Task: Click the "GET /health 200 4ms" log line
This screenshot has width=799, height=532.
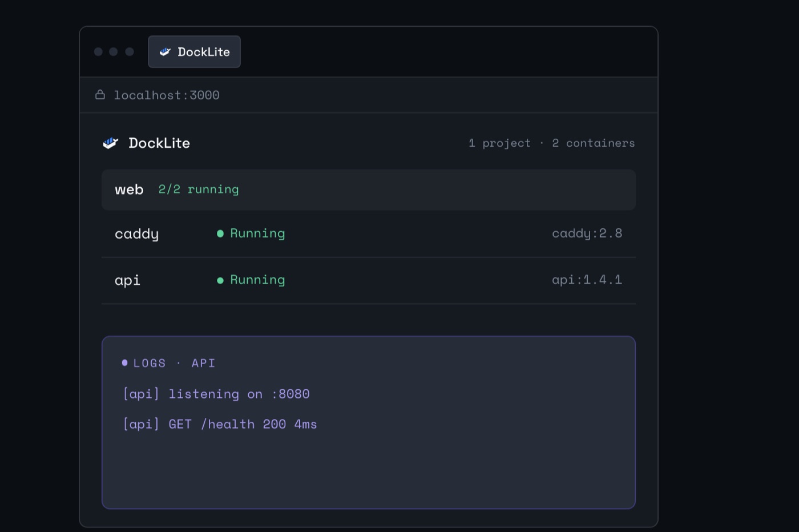Action: click(220, 424)
